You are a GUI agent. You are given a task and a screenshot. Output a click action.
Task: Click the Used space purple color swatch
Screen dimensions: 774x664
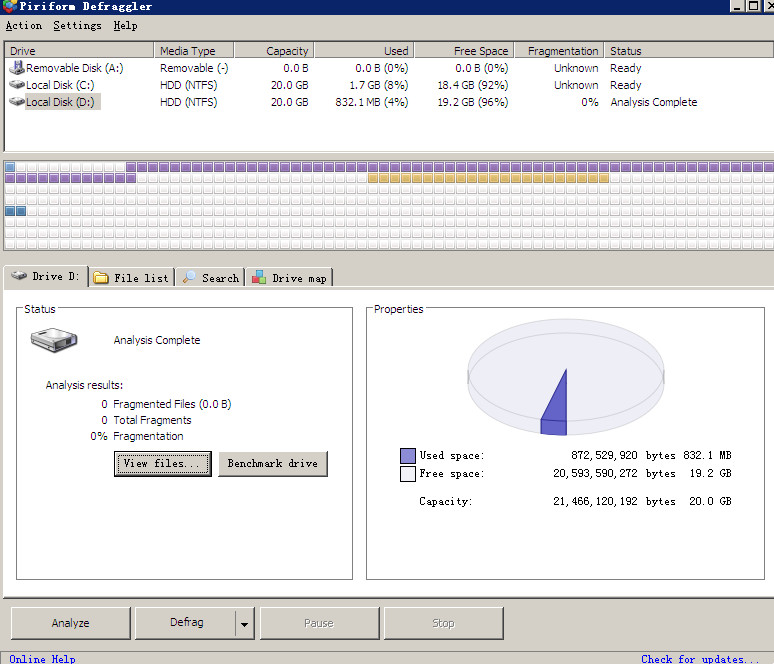[x=408, y=456]
